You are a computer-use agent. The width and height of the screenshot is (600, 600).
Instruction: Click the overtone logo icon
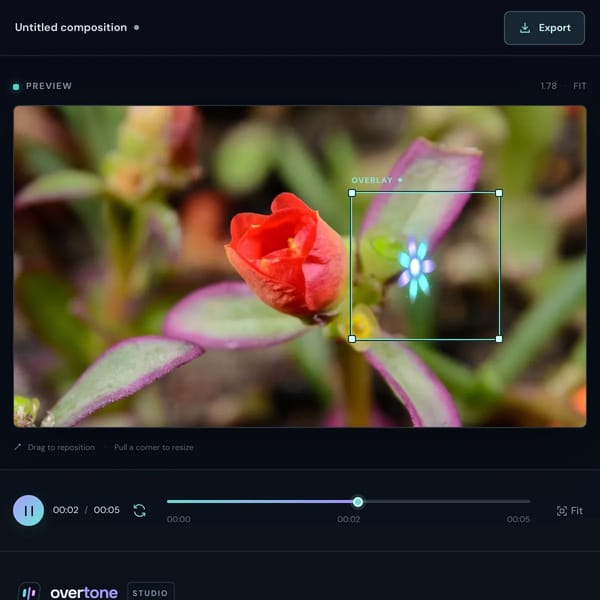(29, 592)
